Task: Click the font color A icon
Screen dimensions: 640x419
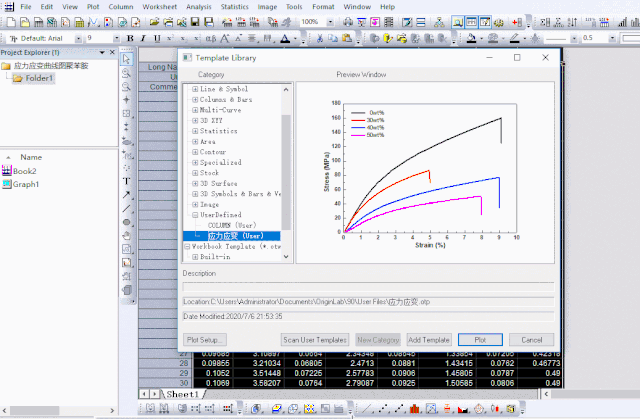Action: click(285, 38)
